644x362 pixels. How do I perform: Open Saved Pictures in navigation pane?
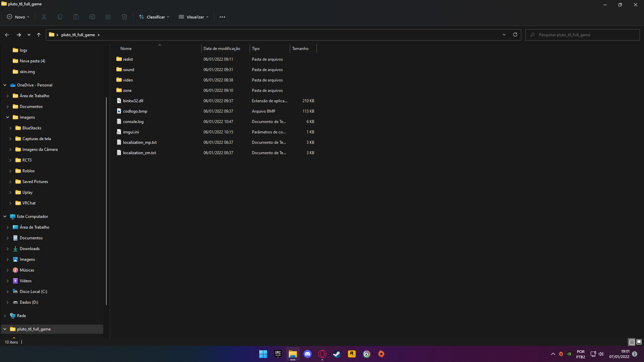[35, 182]
